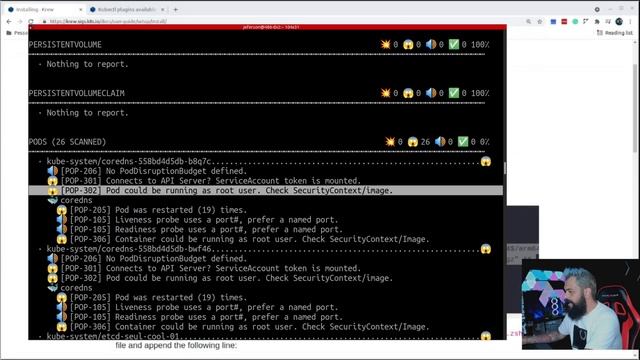The height and width of the screenshot is (360, 640).
Task: Select the highlighted [POP-302] root user line
Action: pyautogui.click(x=266, y=191)
